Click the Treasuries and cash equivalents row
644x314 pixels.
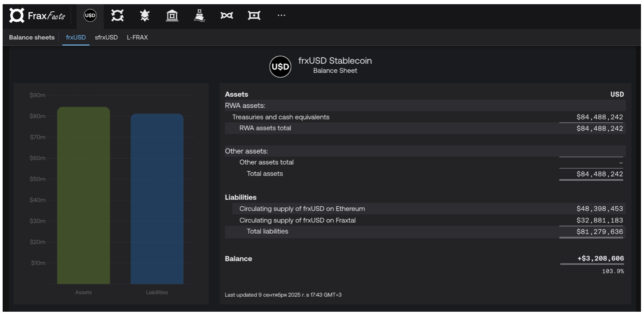281,117
